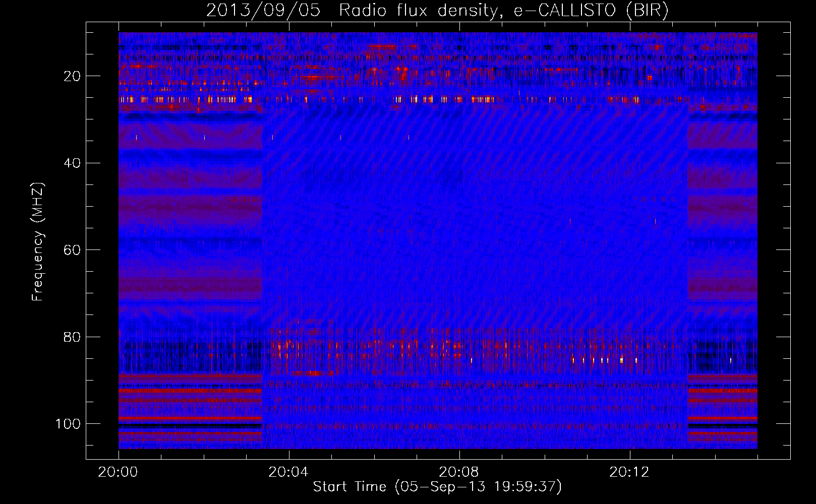Click the 20:08 time tick label

[x=459, y=472]
